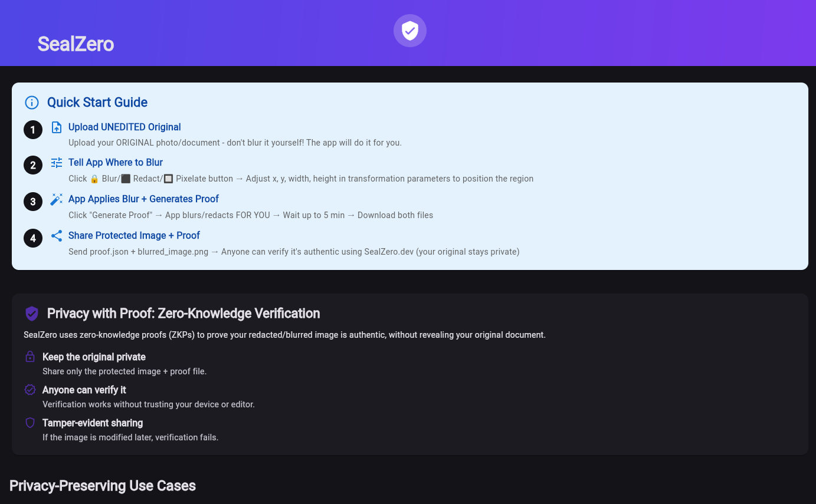The width and height of the screenshot is (816, 504).
Task: Click the numbered circle for step 1
Action: point(33,130)
